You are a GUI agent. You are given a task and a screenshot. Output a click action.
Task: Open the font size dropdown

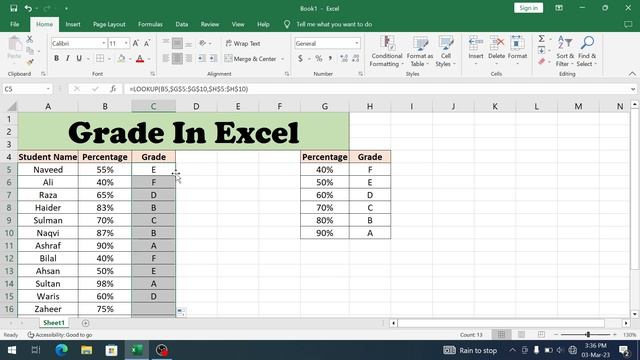126,43
